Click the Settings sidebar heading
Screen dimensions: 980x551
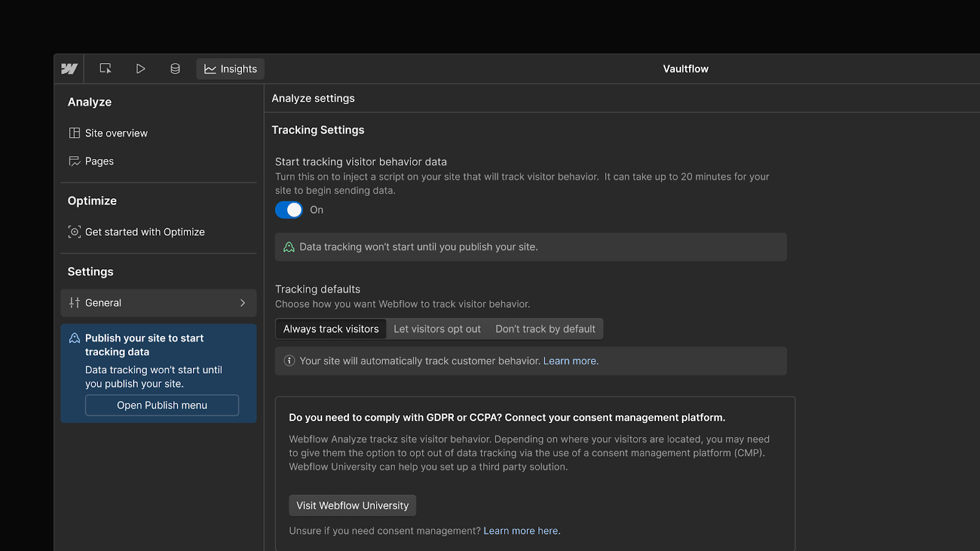(x=90, y=271)
